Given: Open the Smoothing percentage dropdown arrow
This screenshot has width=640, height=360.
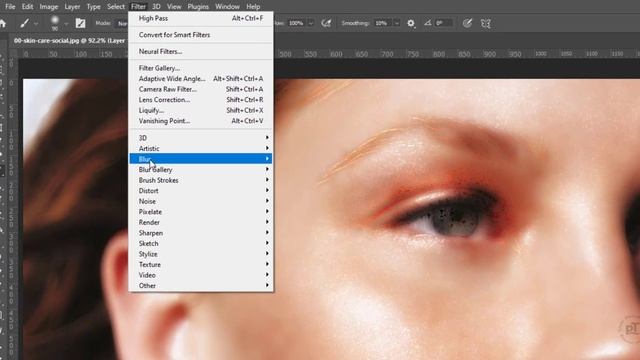Looking at the screenshot, I should [397, 23].
